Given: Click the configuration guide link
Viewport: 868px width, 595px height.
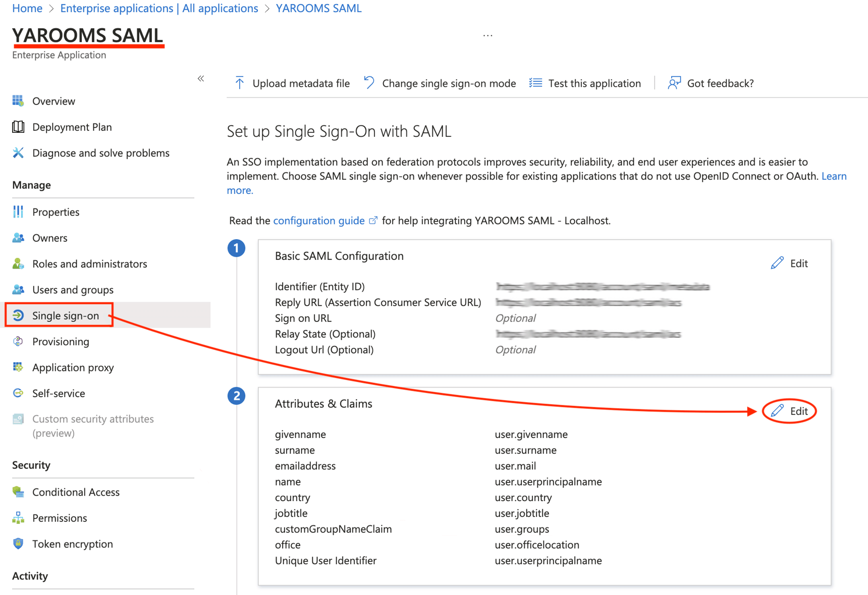Looking at the screenshot, I should [x=318, y=220].
